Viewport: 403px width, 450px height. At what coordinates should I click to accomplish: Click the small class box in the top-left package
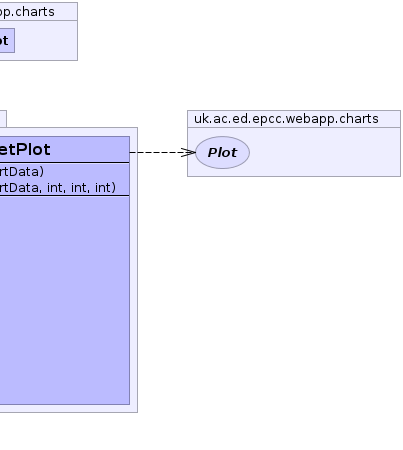click(x=7, y=40)
